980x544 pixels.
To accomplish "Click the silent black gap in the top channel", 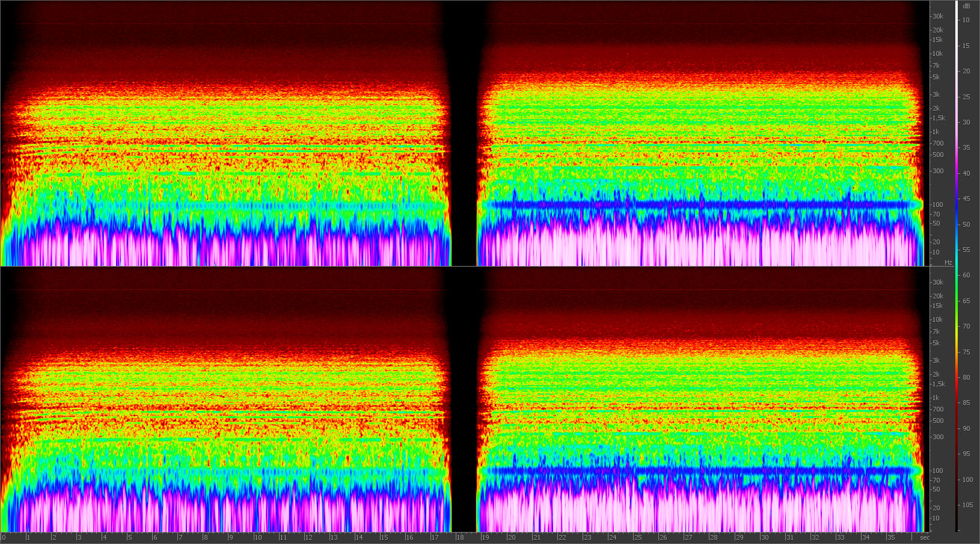I will pyautogui.click(x=463, y=132).
